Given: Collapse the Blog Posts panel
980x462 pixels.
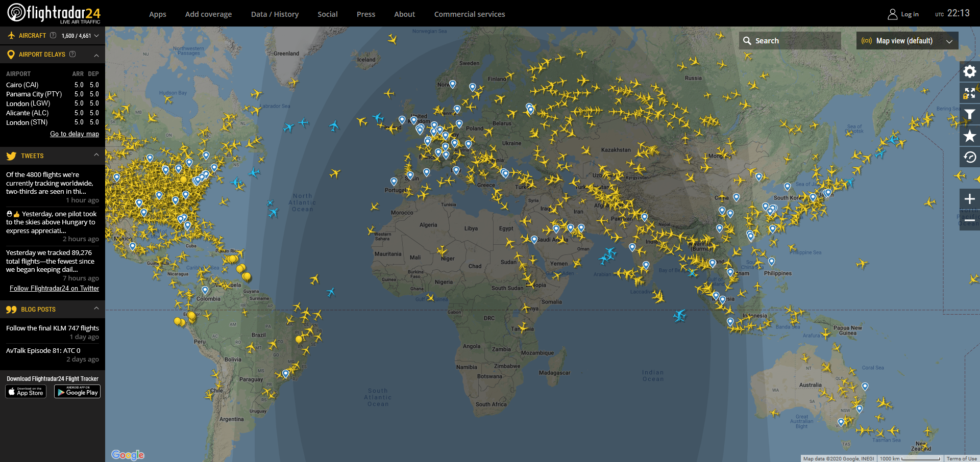Looking at the screenshot, I should 96,309.
